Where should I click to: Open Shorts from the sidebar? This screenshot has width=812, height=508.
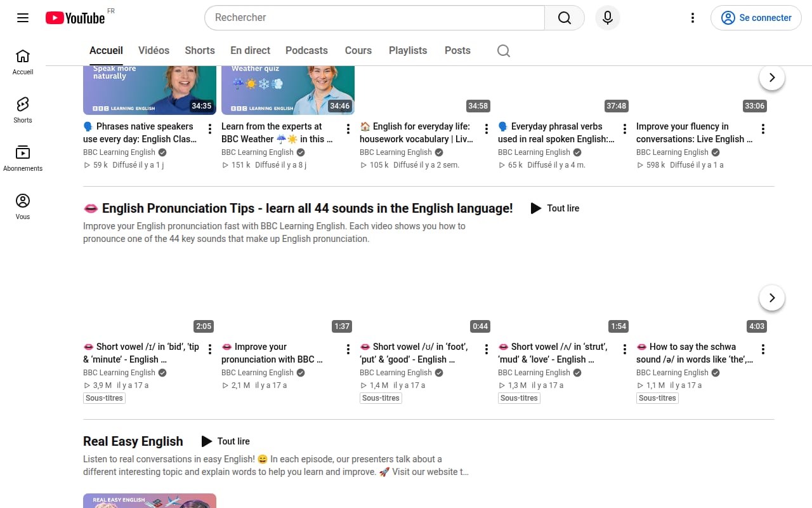point(23,110)
